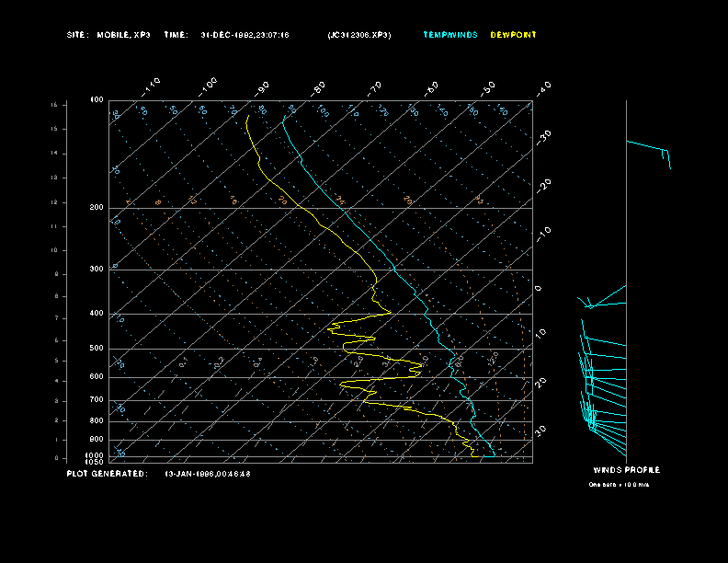Image resolution: width=728 pixels, height=563 pixels.
Task: Click the 800 pressure level label
Action: (x=97, y=420)
